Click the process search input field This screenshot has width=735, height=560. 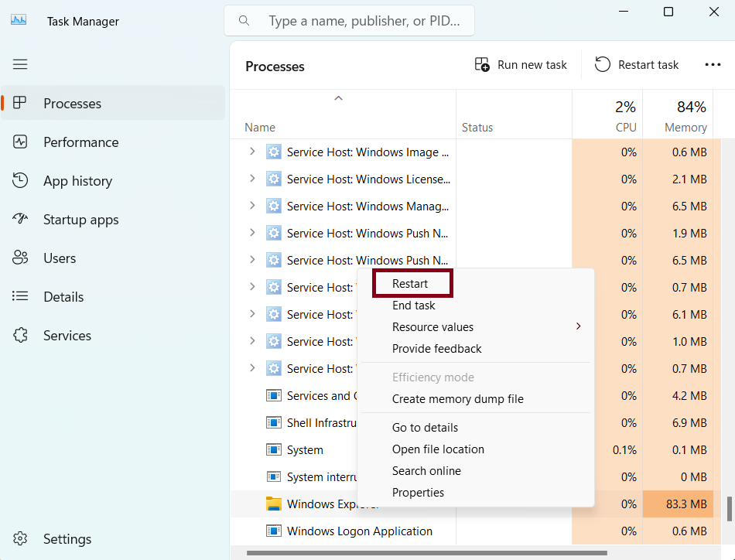[x=364, y=21]
